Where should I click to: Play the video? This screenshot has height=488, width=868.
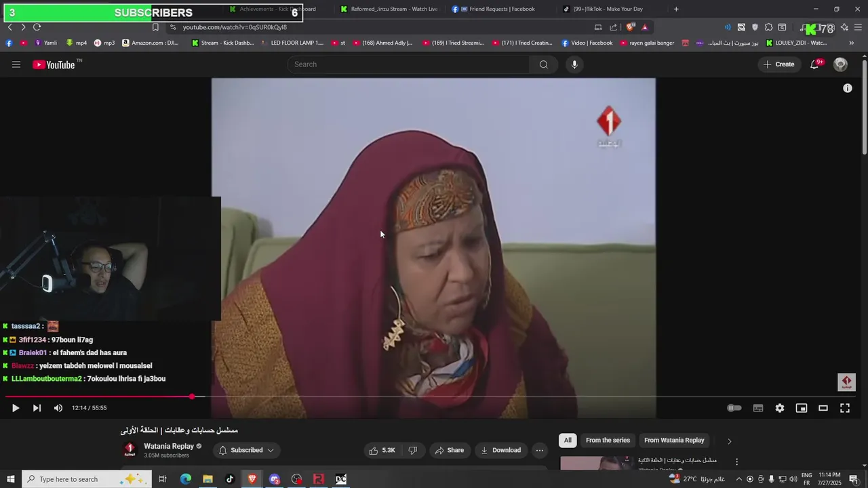pos(15,408)
